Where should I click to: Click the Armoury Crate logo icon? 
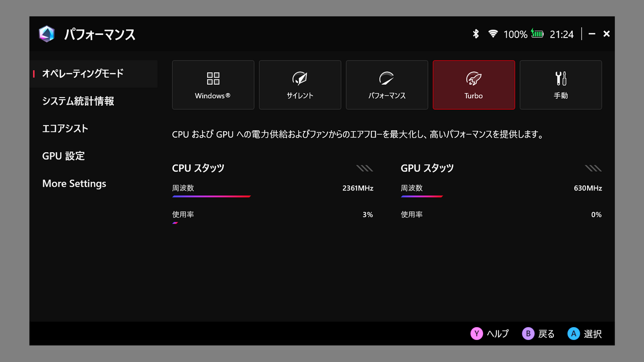pyautogui.click(x=48, y=34)
